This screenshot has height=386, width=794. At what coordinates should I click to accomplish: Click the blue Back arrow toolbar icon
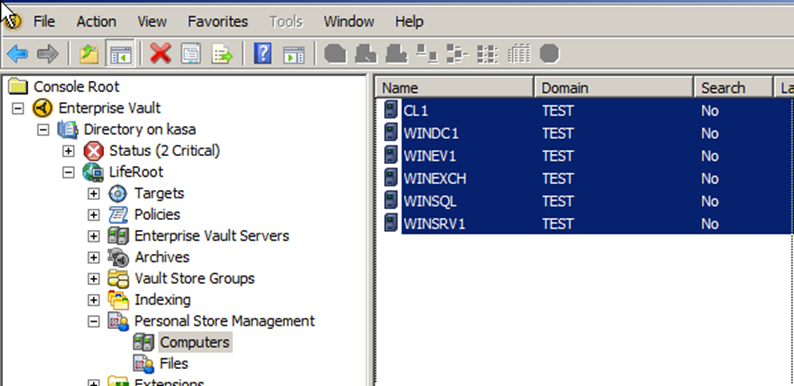click(18, 54)
